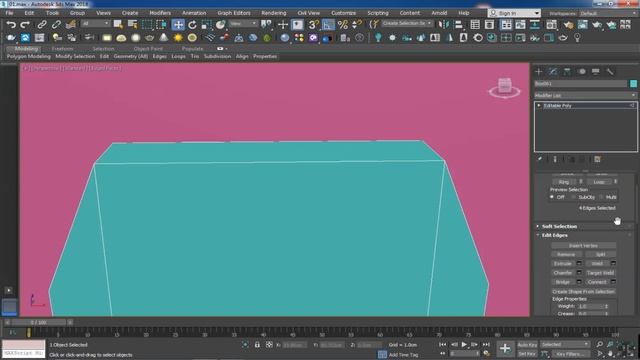Viewport: 640px width, 360px height.
Task: Open the Scripting menu
Action: point(378,13)
